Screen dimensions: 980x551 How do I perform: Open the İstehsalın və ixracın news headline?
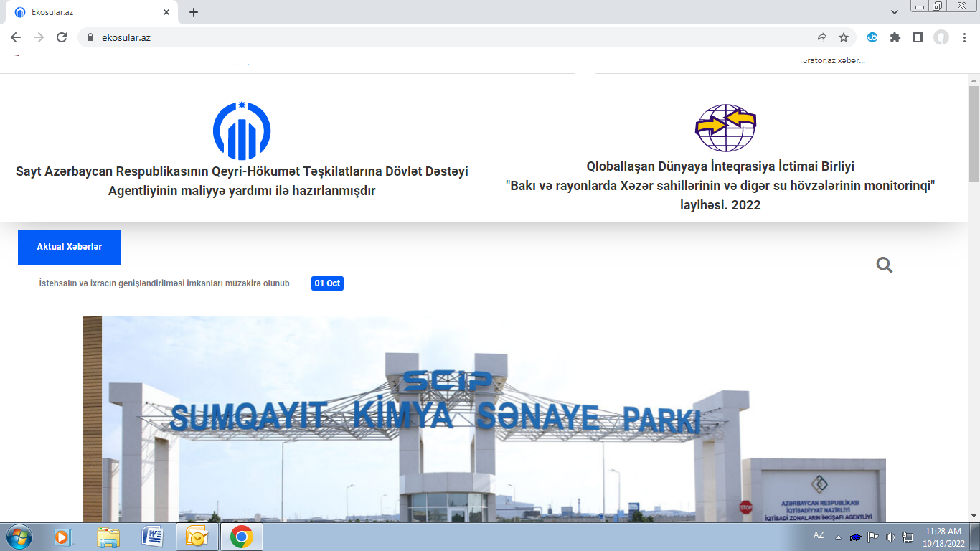coord(164,283)
